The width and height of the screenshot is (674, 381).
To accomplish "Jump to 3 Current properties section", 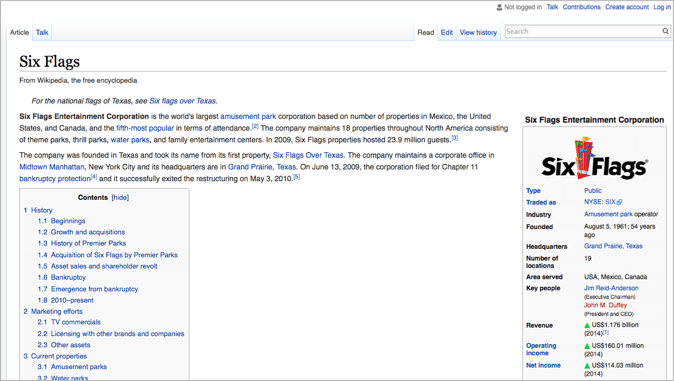I will 55,356.
